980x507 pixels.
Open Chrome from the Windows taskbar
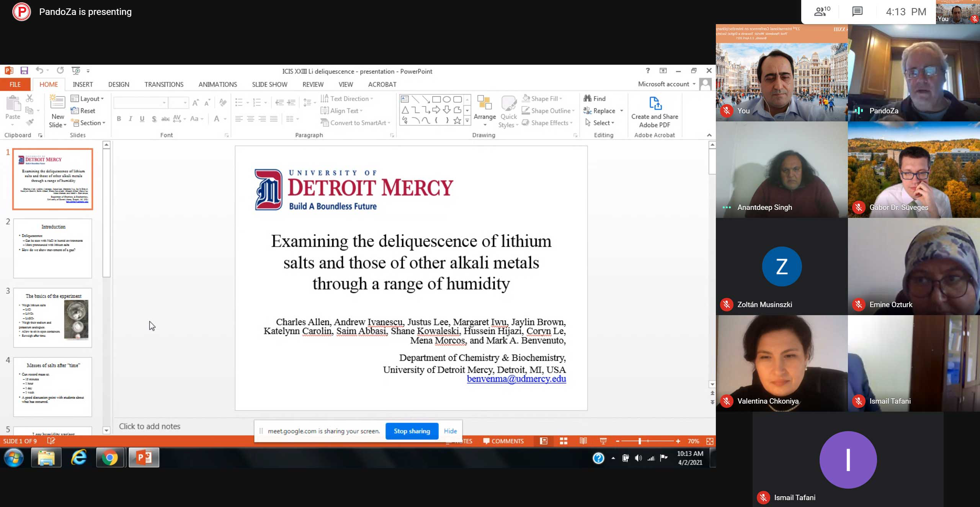click(x=110, y=458)
